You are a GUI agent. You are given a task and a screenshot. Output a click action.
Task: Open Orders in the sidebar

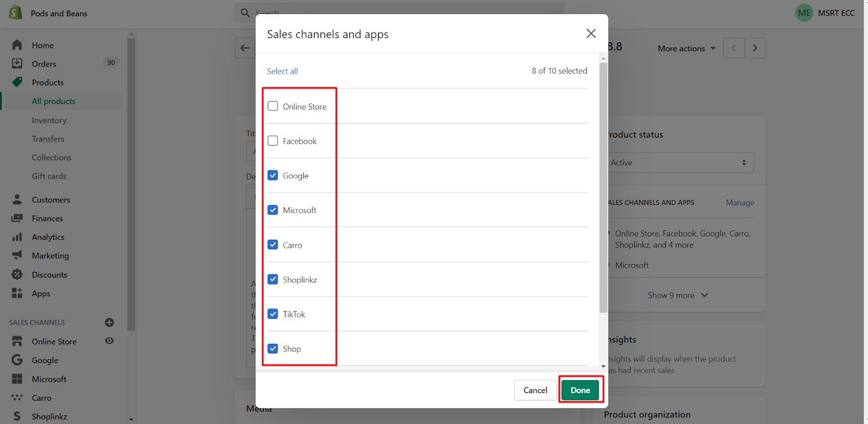tap(44, 64)
